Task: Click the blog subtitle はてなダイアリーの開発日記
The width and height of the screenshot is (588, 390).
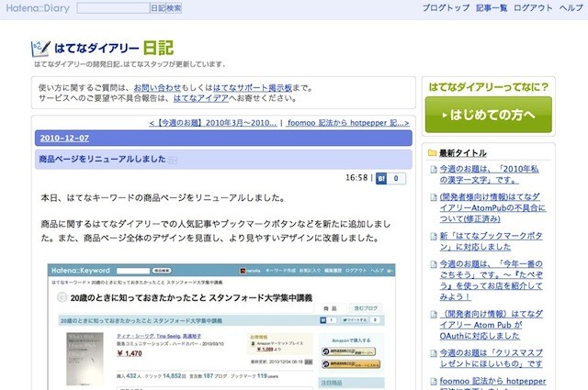Action: click(x=130, y=64)
